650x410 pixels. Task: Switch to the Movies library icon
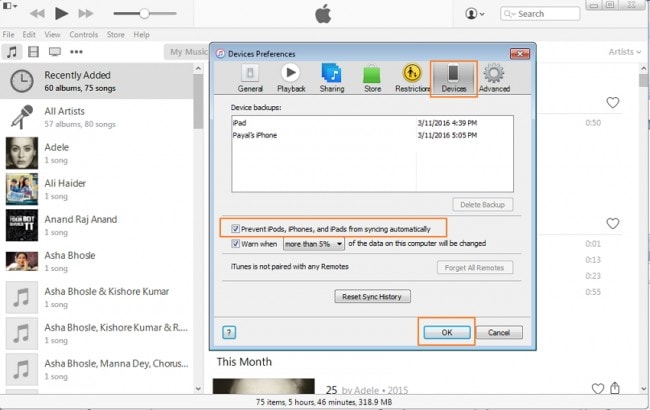[33, 52]
